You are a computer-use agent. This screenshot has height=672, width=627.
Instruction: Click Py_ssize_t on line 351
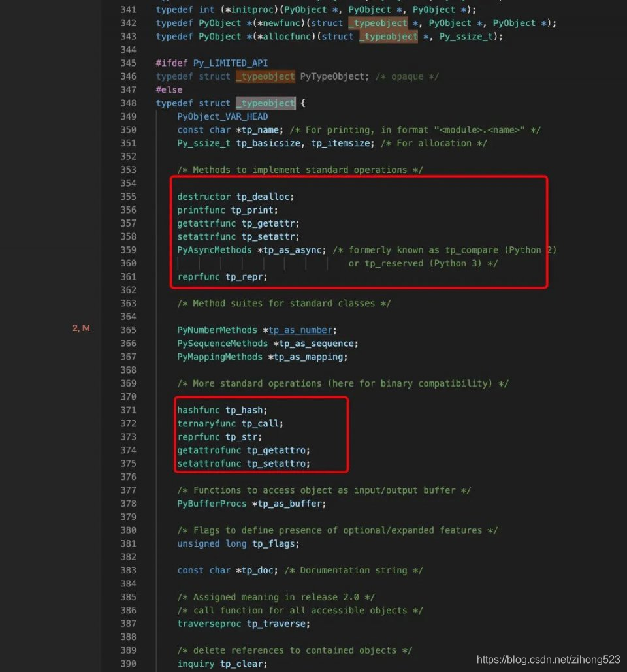pos(204,143)
